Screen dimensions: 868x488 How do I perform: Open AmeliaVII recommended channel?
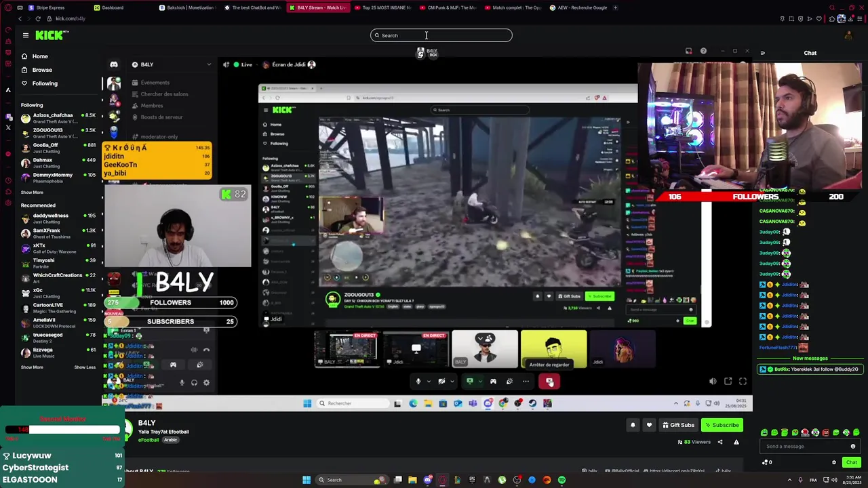point(58,322)
